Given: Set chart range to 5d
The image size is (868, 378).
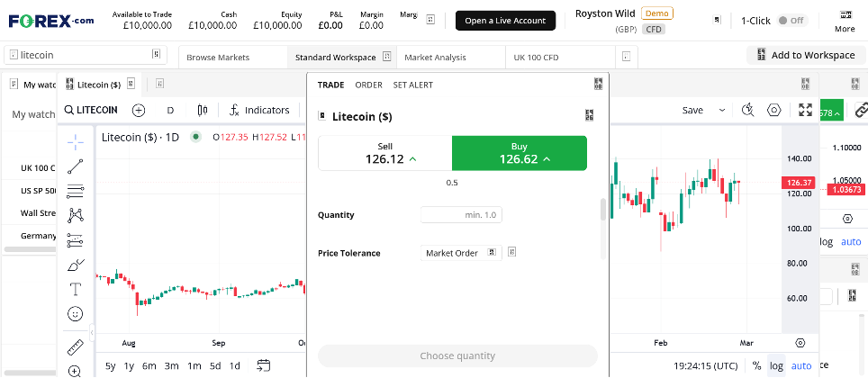Looking at the screenshot, I should coord(215,365).
